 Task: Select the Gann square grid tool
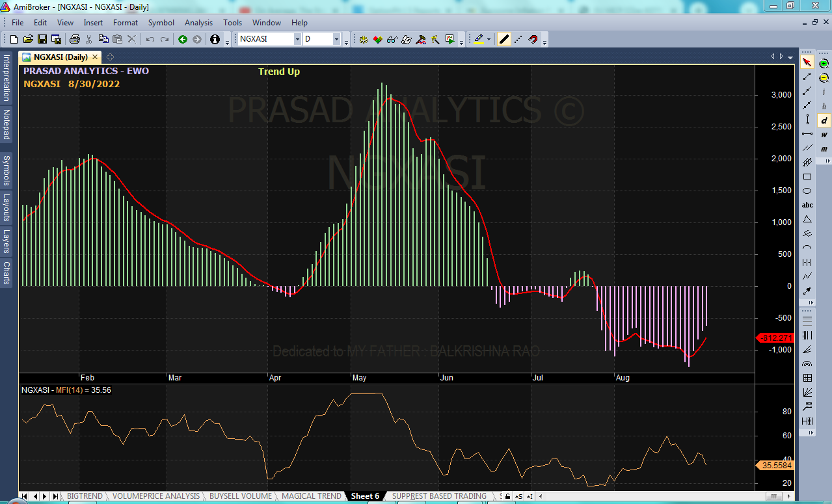[x=807, y=378]
